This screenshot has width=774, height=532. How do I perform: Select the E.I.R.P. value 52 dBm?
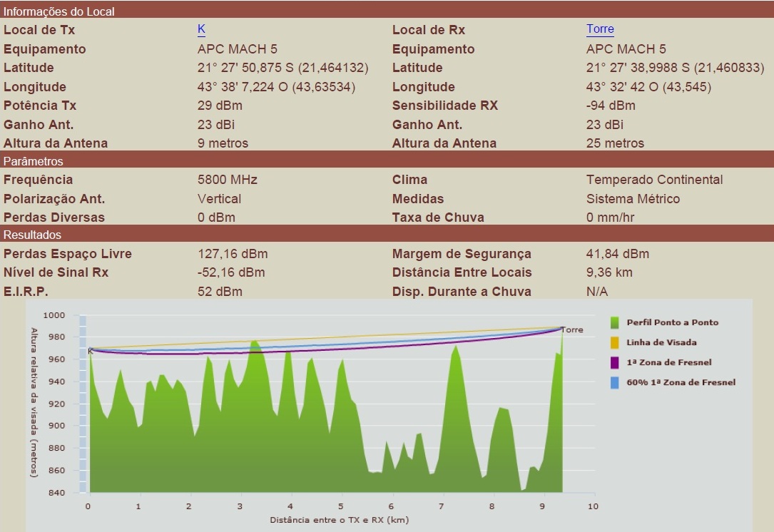(220, 292)
